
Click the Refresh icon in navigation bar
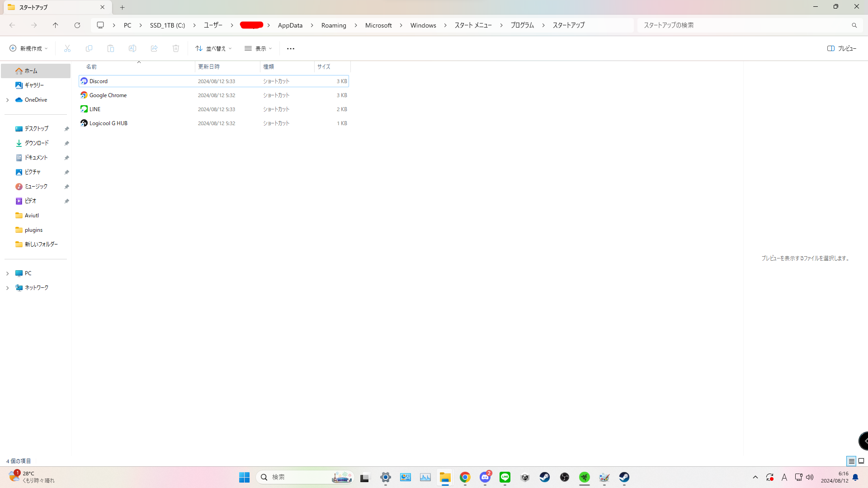77,25
